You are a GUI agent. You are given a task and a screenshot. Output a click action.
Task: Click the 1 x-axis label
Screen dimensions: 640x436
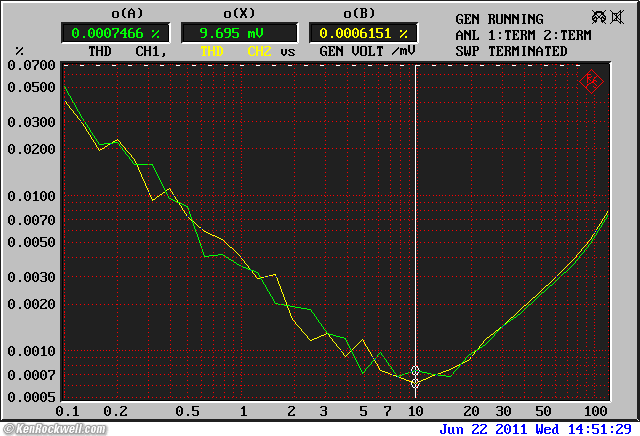(x=243, y=411)
